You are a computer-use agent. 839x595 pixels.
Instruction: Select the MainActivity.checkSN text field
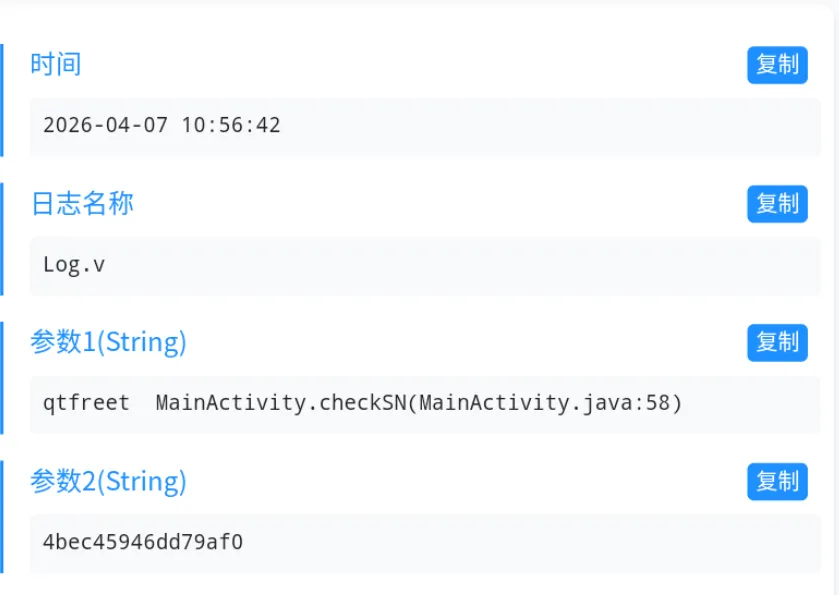[425, 404]
